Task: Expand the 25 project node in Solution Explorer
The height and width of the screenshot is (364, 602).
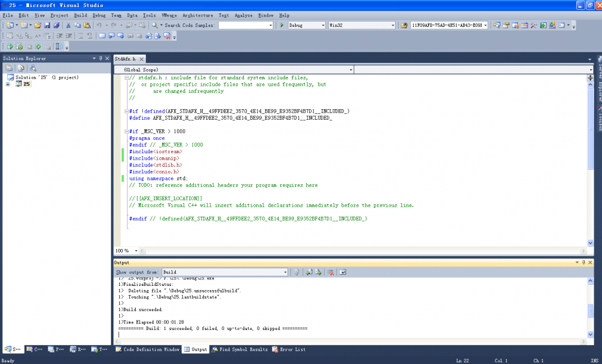Action: 8,84
